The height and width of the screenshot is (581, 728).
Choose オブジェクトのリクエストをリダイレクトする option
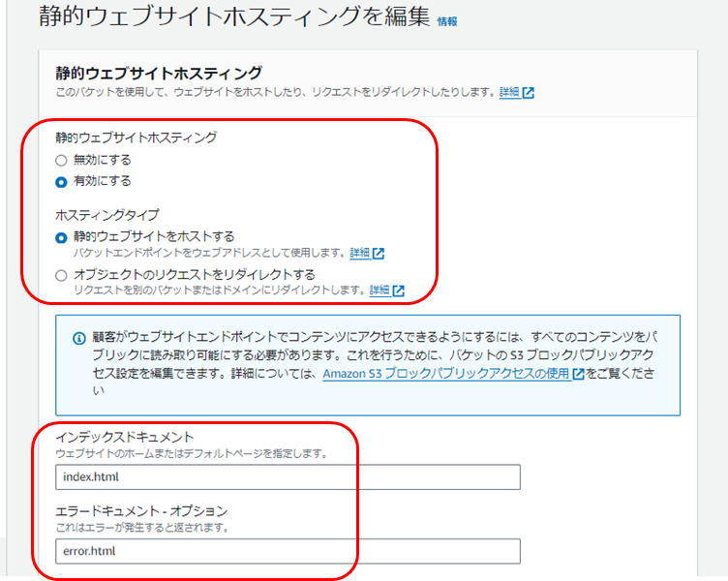[x=61, y=276]
